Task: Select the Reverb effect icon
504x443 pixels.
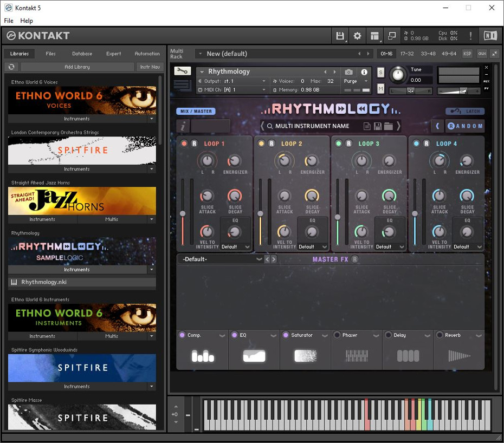Action: pyautogui.click(x=460, y=356)
